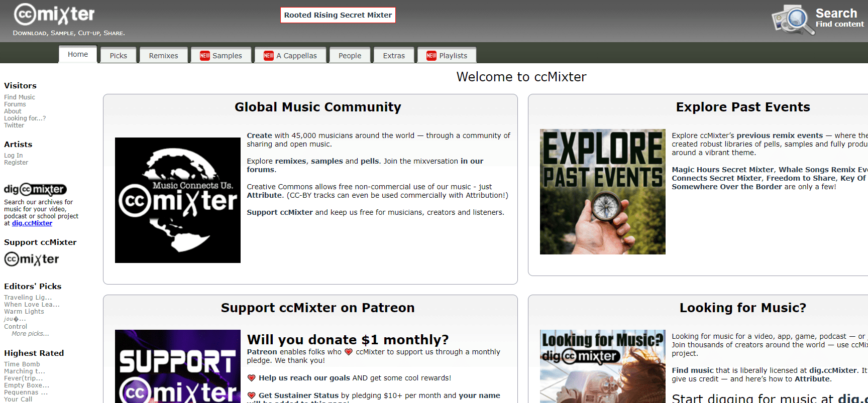Open the remixes link in community text
Screen dimensions: 868x403
tap(291, 161)
